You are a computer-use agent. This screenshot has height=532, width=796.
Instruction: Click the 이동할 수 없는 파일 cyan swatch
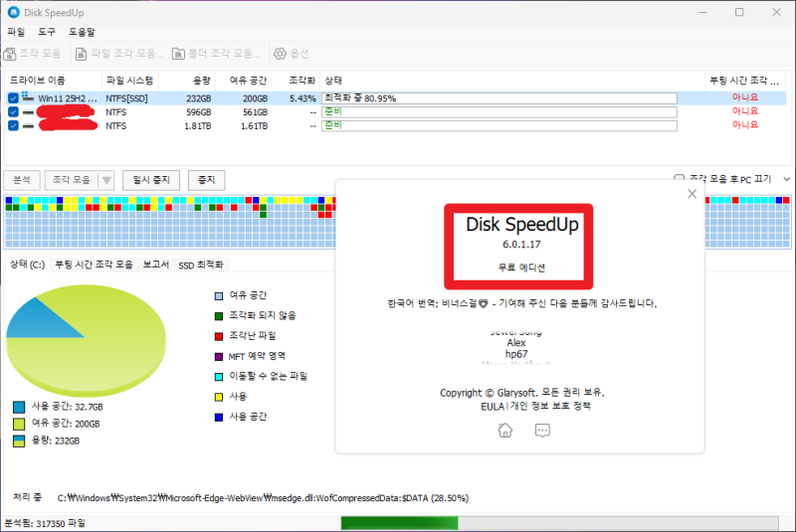tap(219, 376)
